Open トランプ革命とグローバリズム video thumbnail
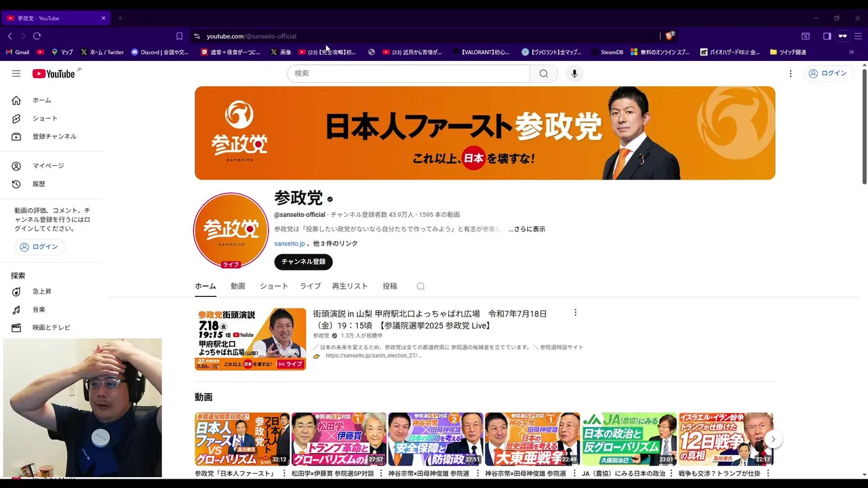This screenshot has width=868, height=488. [339, 439]
